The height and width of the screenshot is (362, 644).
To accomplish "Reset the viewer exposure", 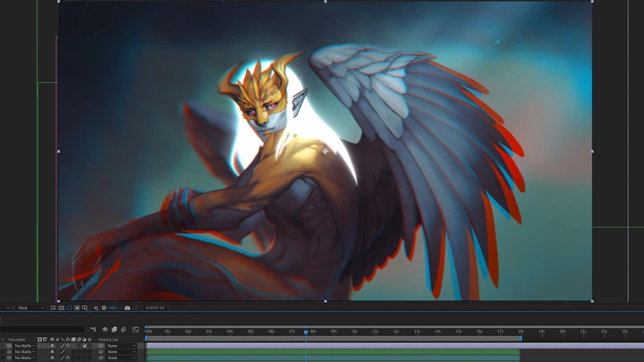I will (104, 307).
